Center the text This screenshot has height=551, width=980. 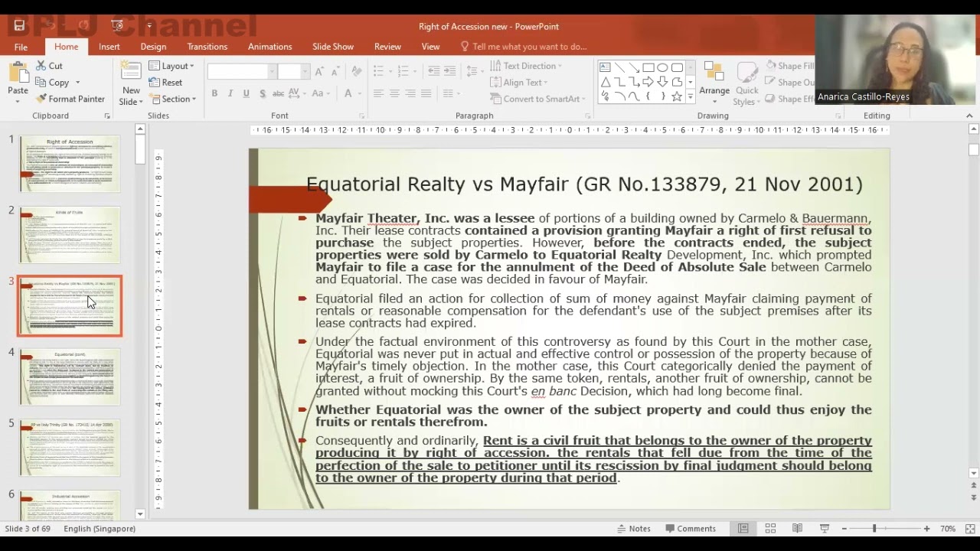click(394, 93)
